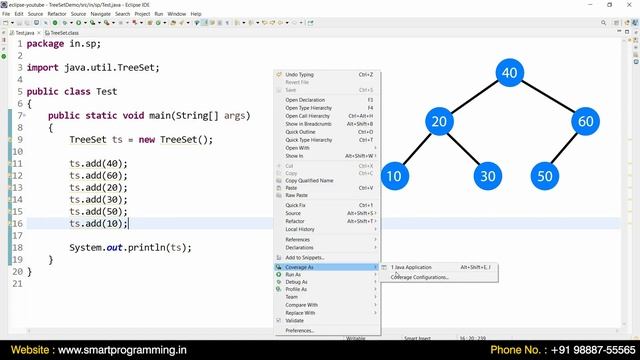The width and height of the screenshot is (640, 360).
Task: Open dropdown arrow next to New icon
Action: point(12,23)
